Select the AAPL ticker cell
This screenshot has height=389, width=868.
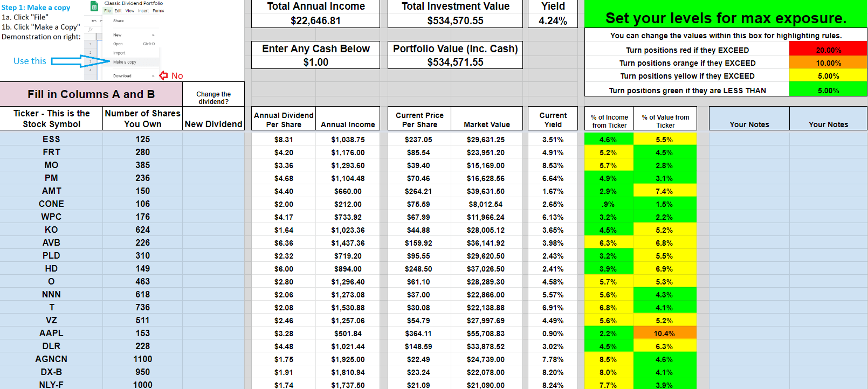tap(51, 333)
